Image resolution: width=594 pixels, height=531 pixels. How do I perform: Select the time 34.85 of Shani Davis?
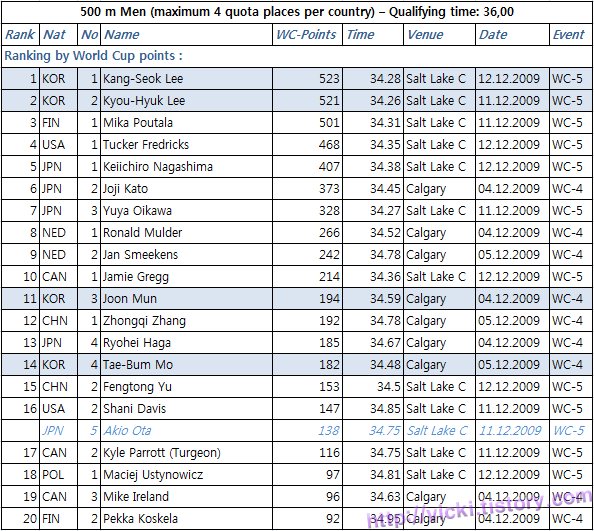385,408
